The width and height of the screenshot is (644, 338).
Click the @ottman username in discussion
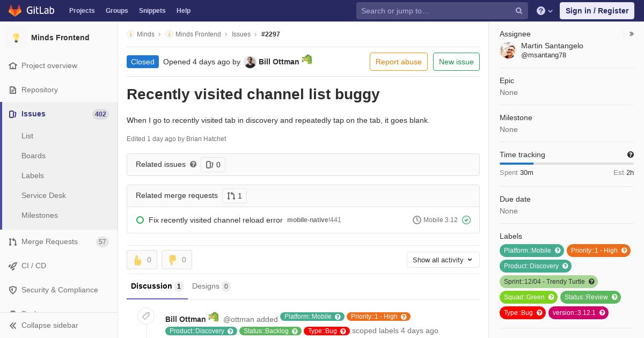point(239,319)
